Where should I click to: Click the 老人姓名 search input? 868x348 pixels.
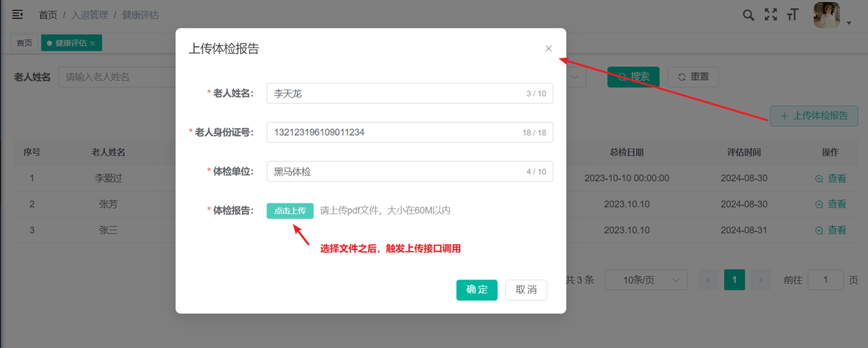click(x=117, y=77)
